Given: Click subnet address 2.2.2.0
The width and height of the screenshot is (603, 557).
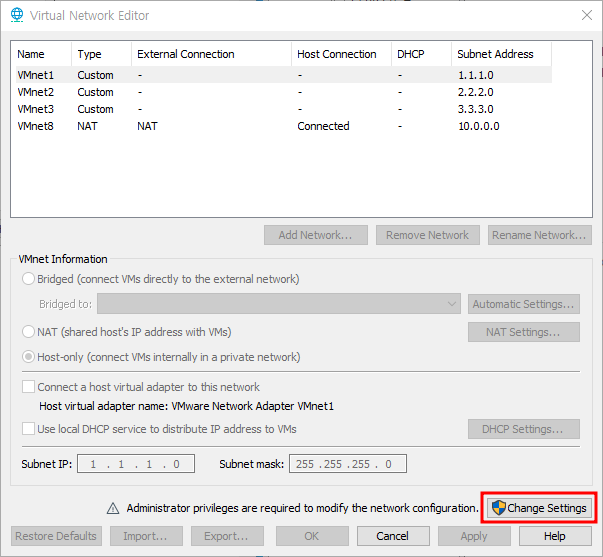Looking at the screenshot, I should tap(476, 92).
